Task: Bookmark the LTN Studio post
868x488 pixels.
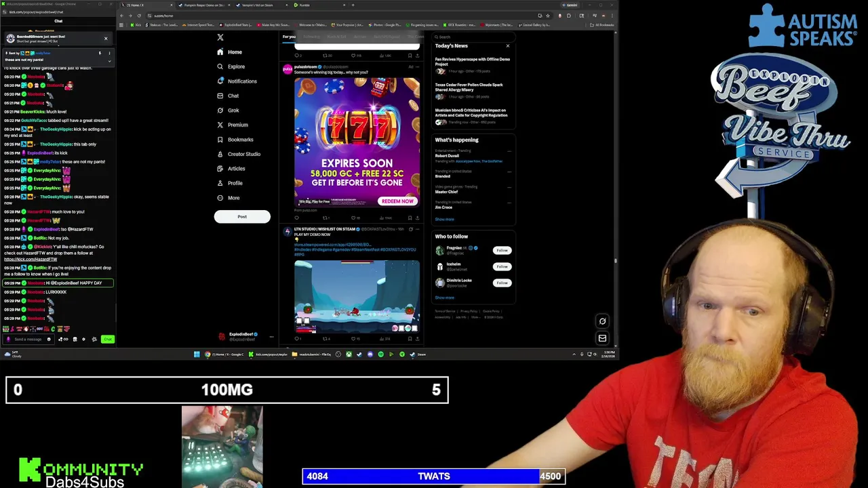Action: pos(410,338)
